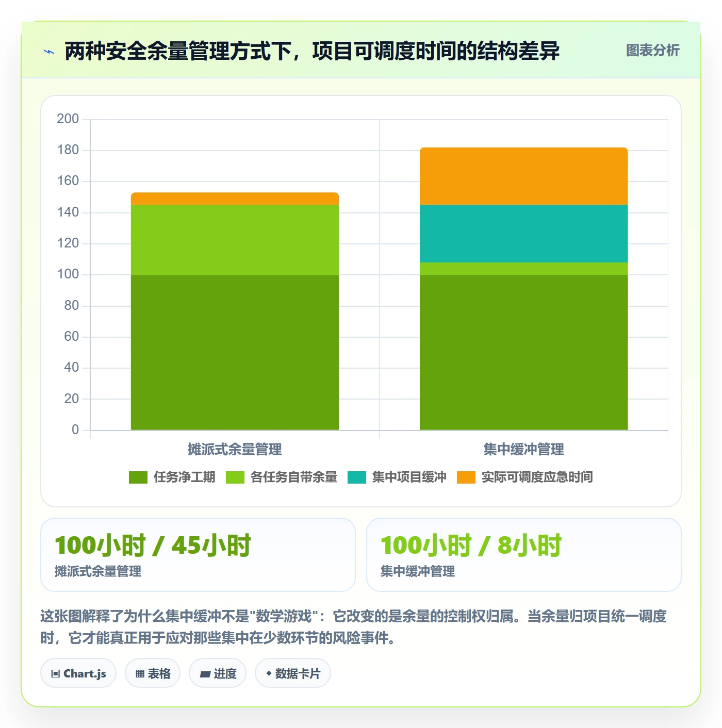Click dark green segment of 摊派式余量管理 bar
This screenshot has width=722, height=728.
tap(235, 352)
